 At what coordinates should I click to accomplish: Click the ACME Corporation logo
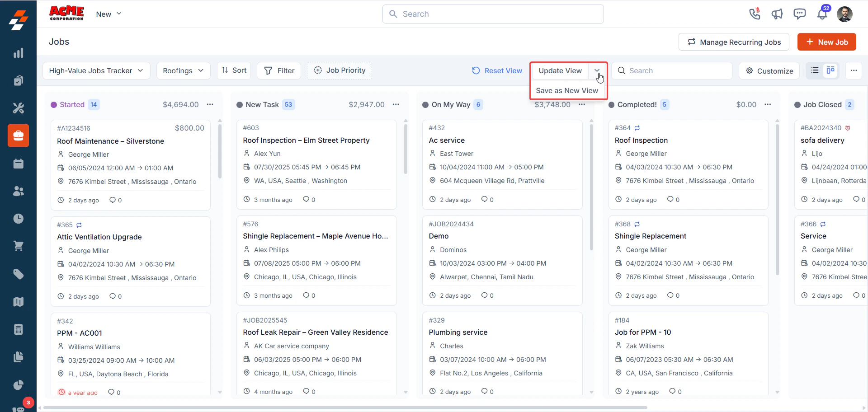(x=66, y=13)
